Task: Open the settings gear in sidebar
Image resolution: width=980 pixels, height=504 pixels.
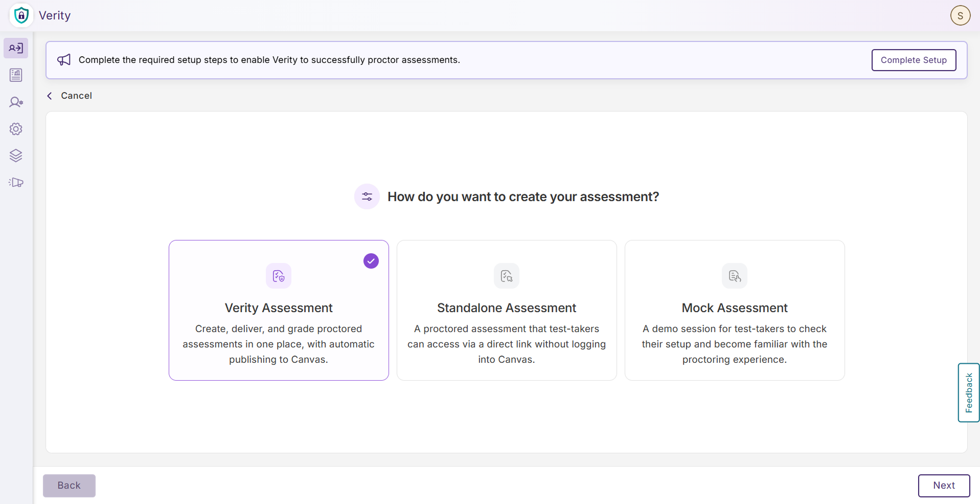Action: pos(16,129)
